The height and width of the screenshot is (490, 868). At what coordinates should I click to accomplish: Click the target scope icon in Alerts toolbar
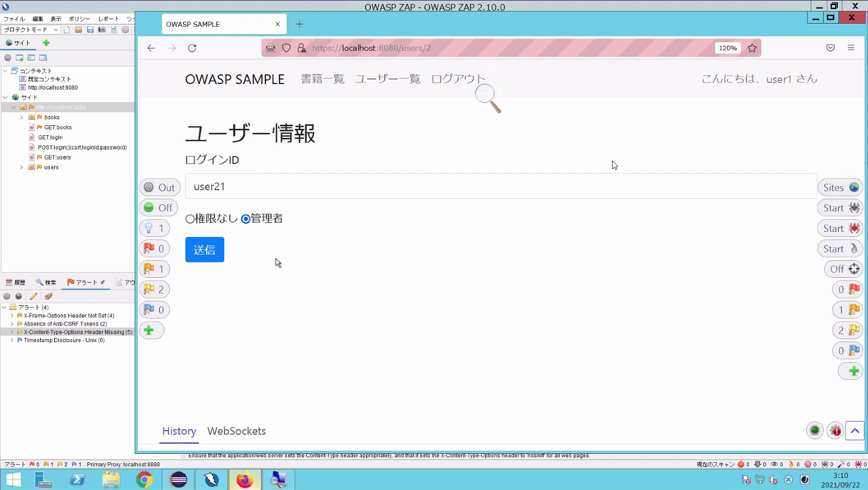click(x=7, y=296)
